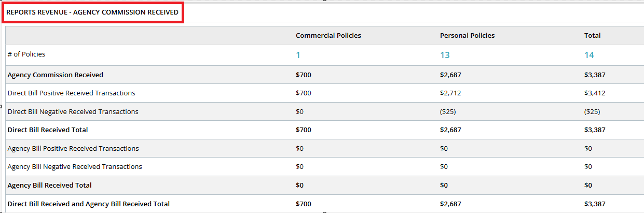The height and width of the screenshot is (213, 644).
Task: Click the Agency Commission Received row label
Action: (56, 75)
